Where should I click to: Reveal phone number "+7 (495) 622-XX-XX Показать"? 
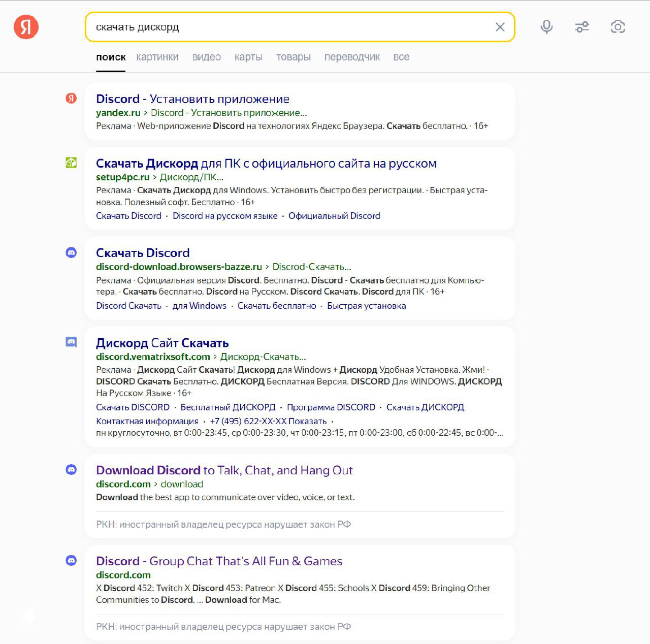pyautogui.click(x=268, y=421)
